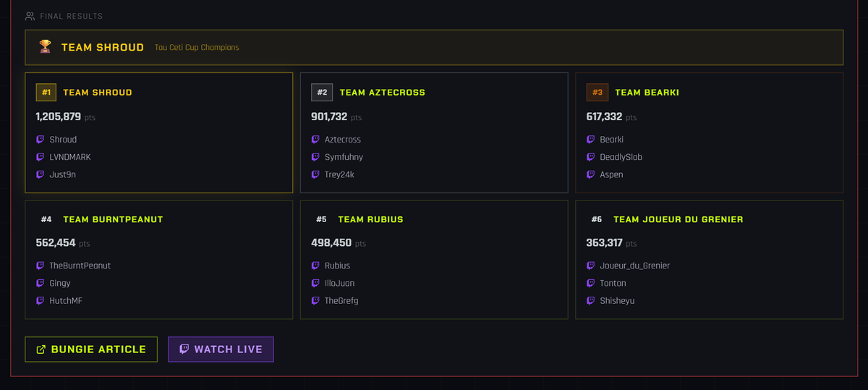
Task: Click the Twitch icon beside Gingy
Action: point(41,283)
